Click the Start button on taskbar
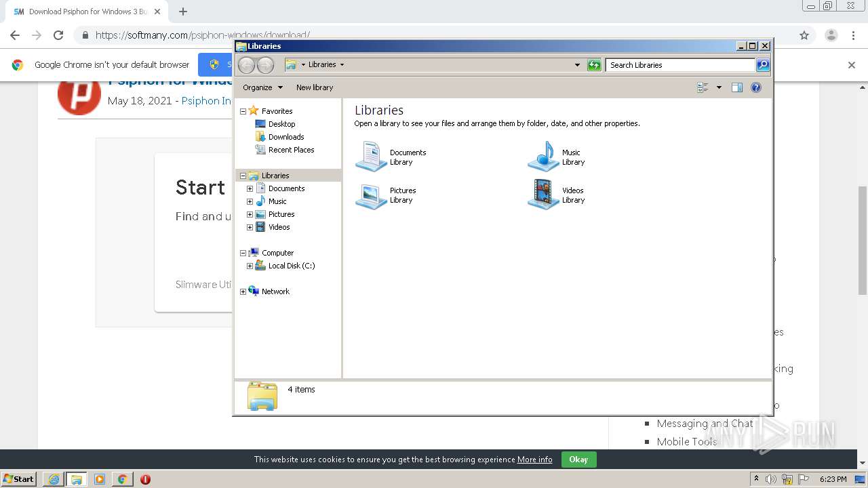Screen dimensions: 868x488 (x=19, y=479)
